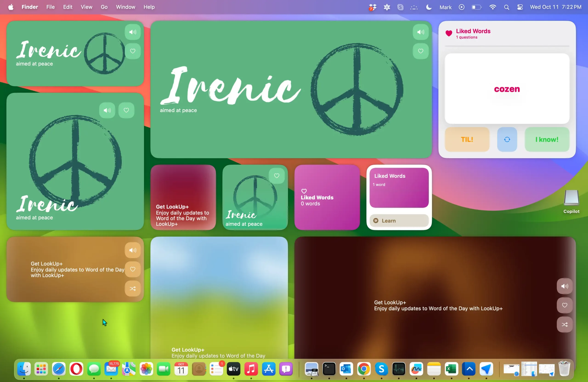This screenshot has height=382, width=588.
Task: Tap the heart on the small Irenic widget
Action: point(277,176)
